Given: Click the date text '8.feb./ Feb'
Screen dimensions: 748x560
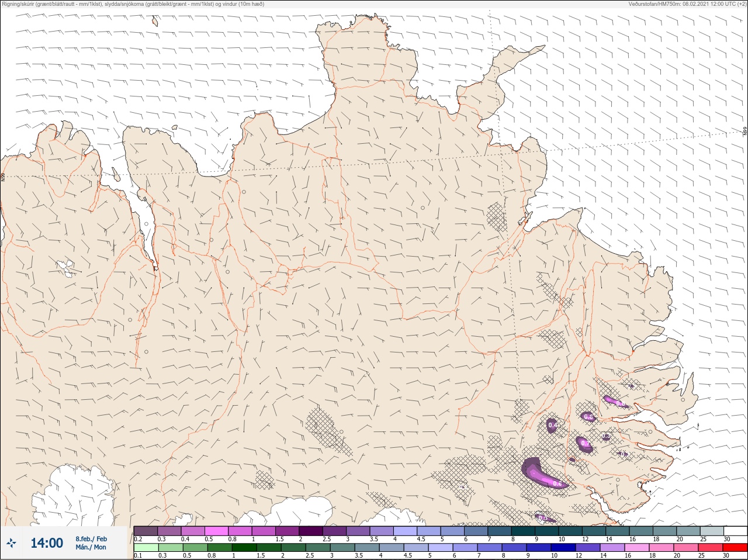Looking at the screenshot, I should 91,538.
